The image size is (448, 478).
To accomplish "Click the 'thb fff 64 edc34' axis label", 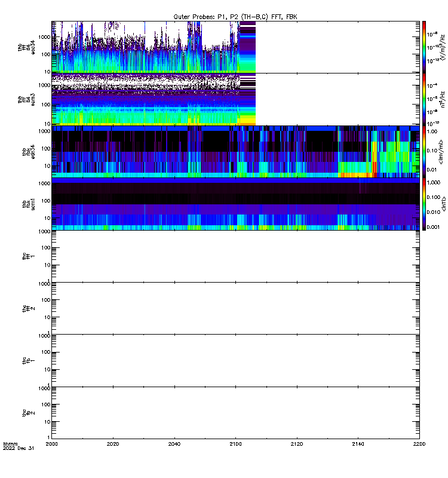I will pos(26,47).
